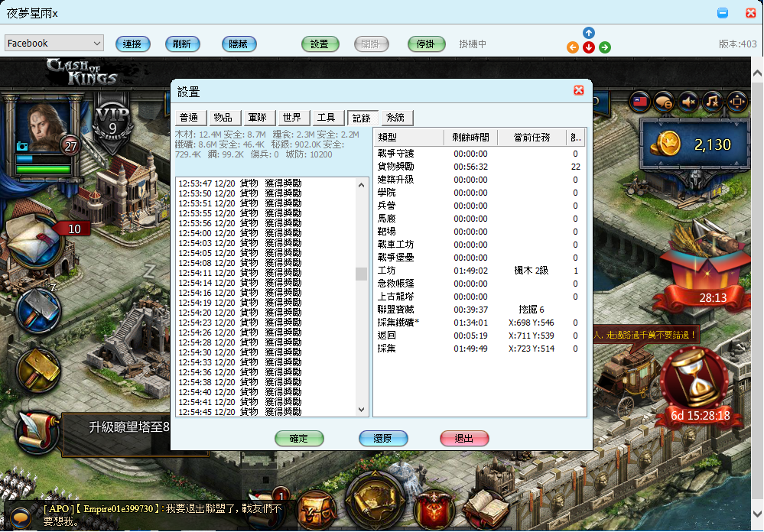Open the quest scroll with feather icon
764x532 pixels.
coord(37,433)
